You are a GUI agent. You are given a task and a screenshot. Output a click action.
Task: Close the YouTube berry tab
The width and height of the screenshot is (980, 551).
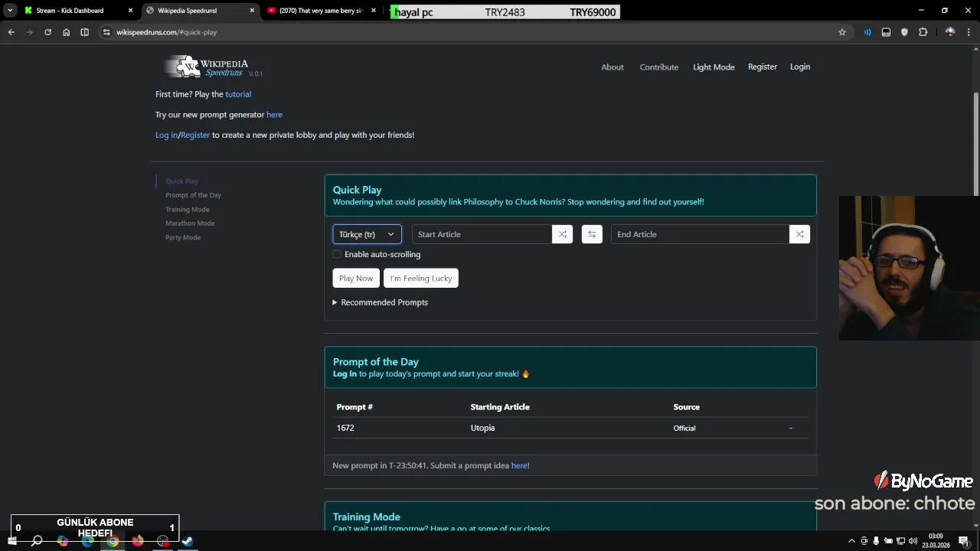374,11
